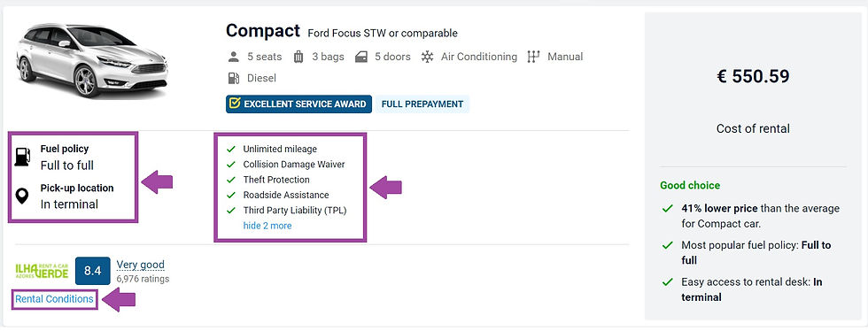Select the € 550.59 rental price

[x=753, y=76]
